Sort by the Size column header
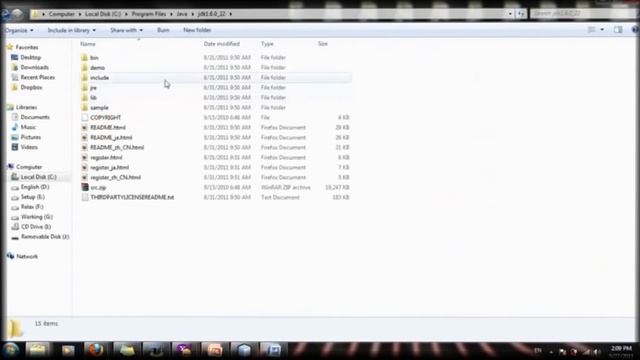Image resolution: width=640 pixels, height=360 pixels. 323,44
